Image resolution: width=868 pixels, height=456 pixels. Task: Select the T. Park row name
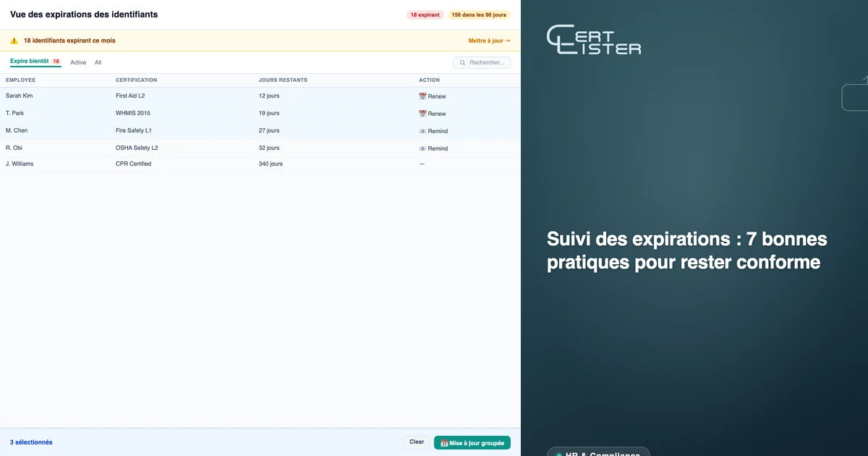click(15, 113)
